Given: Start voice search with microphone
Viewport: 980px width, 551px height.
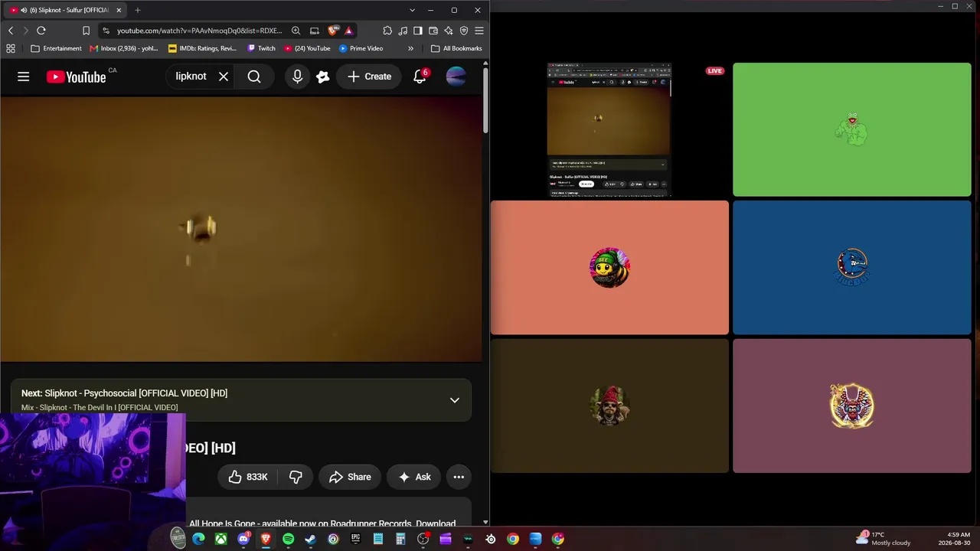Looking at the screenshot, I should click(x=297, y=77).
